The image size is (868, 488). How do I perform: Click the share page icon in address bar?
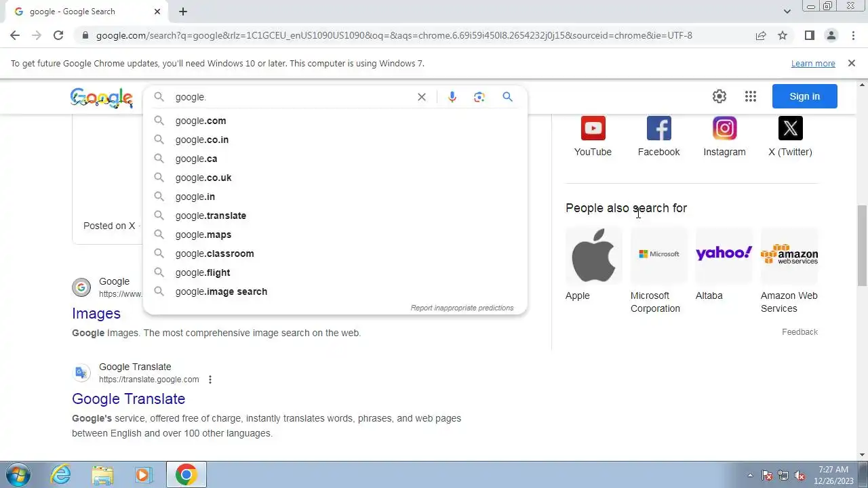[761, 35]
